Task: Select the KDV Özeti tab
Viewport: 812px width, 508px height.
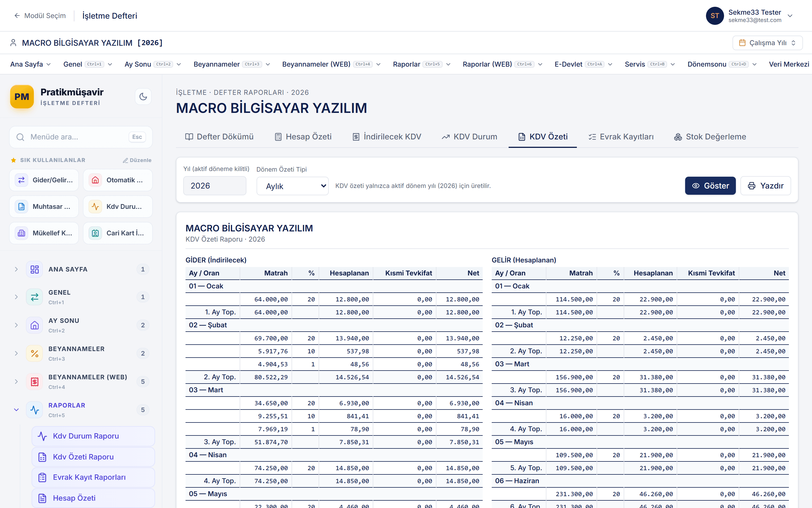Action: (x=543, y=137)
